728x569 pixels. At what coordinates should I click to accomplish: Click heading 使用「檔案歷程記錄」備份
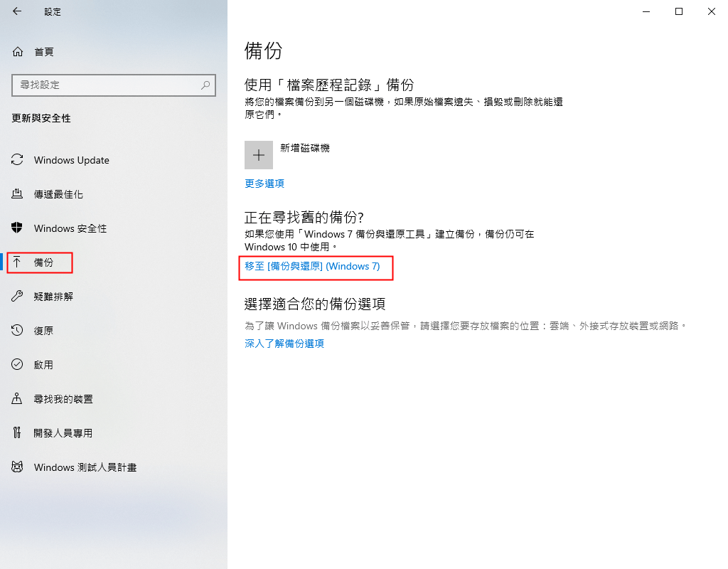coord(328,85)
